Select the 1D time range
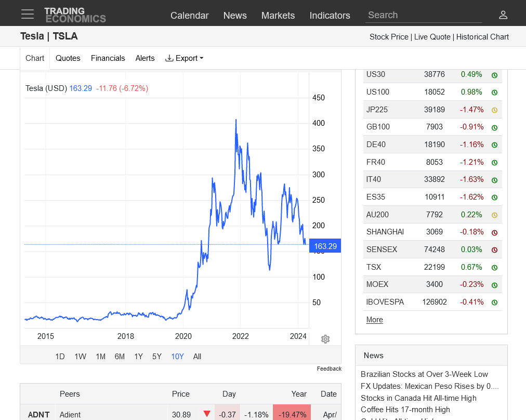Viewport: 526px width, 420px height. pyautogui.click(x=60, y=357)
